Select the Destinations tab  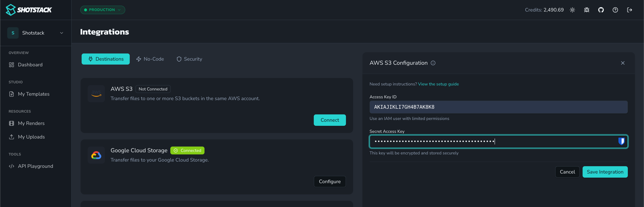pos(106,59)
